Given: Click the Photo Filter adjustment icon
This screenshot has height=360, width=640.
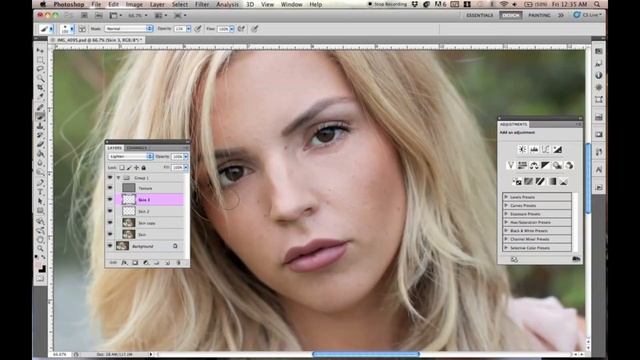Looking at the screenshot, I should click(557, 165).
